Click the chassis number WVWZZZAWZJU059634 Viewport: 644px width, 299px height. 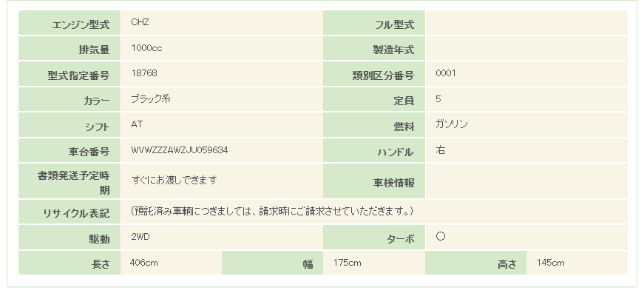coord(179,150)
